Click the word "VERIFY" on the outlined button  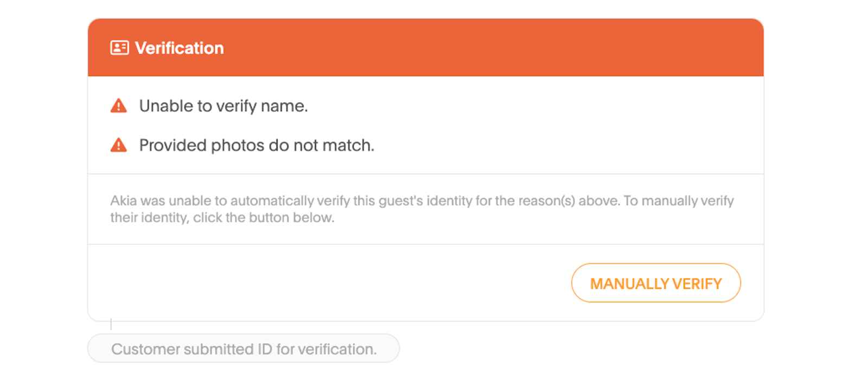tap(697, 284)
